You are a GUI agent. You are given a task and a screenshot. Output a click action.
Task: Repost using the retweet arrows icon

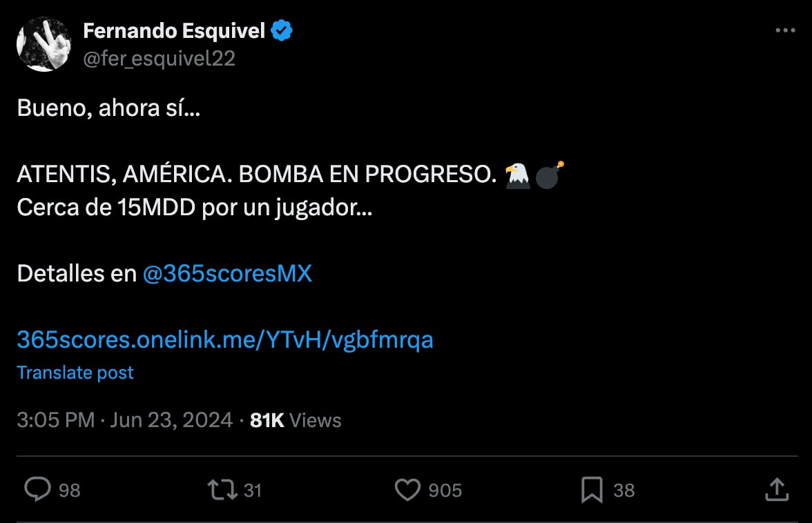tap(222, 489)
